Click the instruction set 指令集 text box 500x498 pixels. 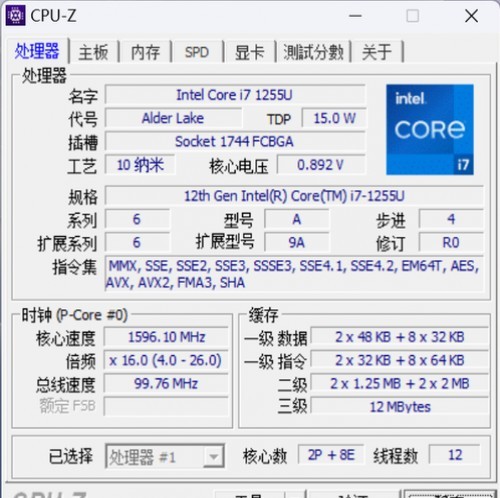point(294,274)
